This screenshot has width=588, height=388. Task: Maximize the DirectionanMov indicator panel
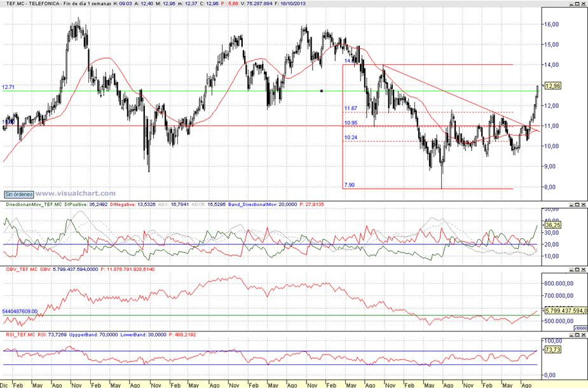click(x=577, y=205)
